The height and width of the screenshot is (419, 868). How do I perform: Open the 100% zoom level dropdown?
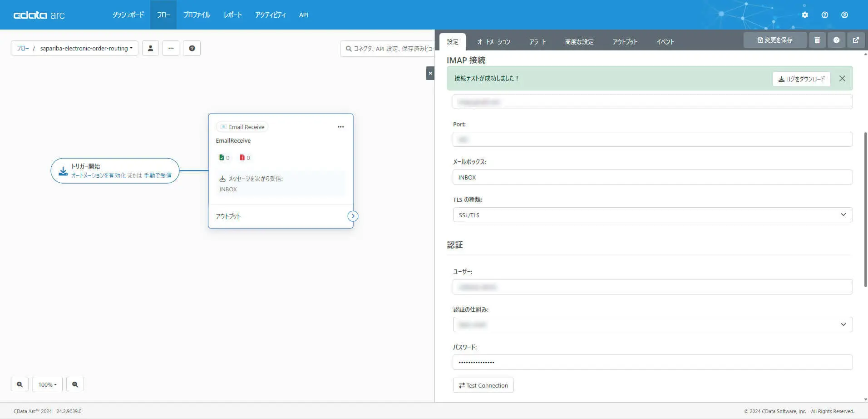coord(47,384)
